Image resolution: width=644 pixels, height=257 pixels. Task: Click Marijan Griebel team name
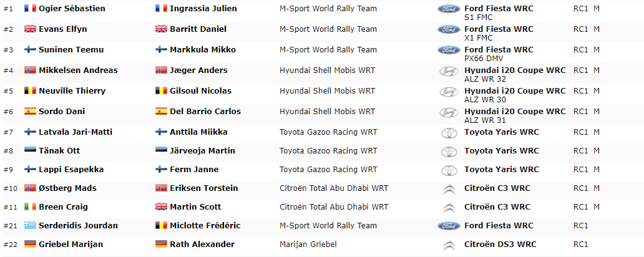308,245
